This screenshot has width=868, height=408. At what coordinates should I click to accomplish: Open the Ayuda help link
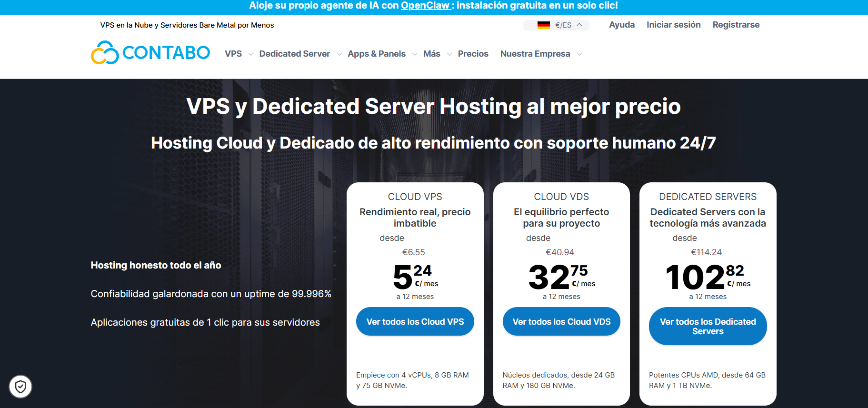point(622,25)
